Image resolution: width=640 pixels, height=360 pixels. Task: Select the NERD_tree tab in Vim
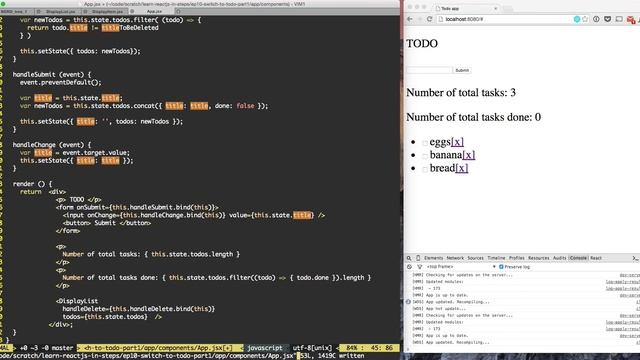(16, 11)
